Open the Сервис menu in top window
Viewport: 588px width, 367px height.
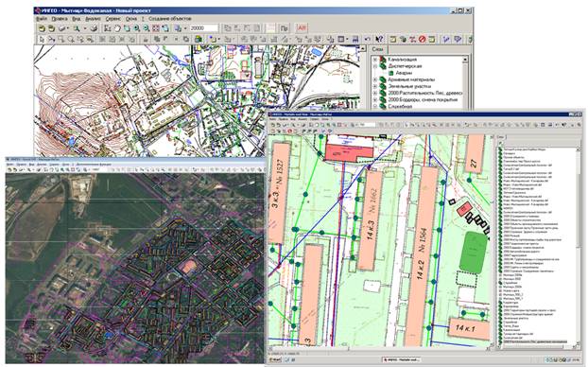point(112,18)
